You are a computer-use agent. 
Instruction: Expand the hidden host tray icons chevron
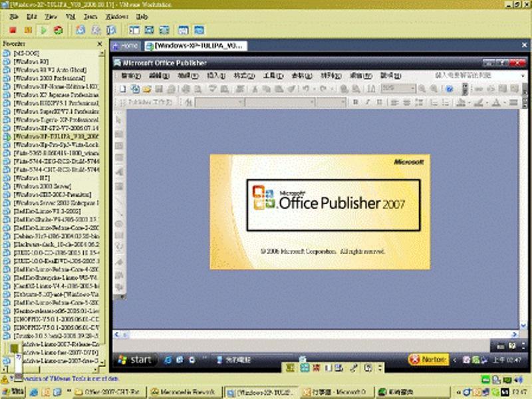pyautogui.click(x=458, y=392)
